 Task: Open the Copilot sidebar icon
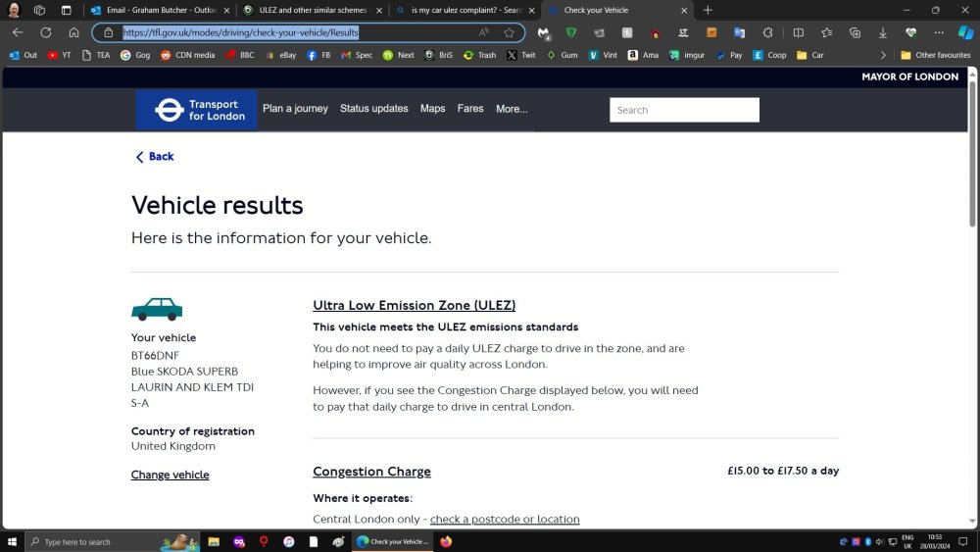[965, 32]
